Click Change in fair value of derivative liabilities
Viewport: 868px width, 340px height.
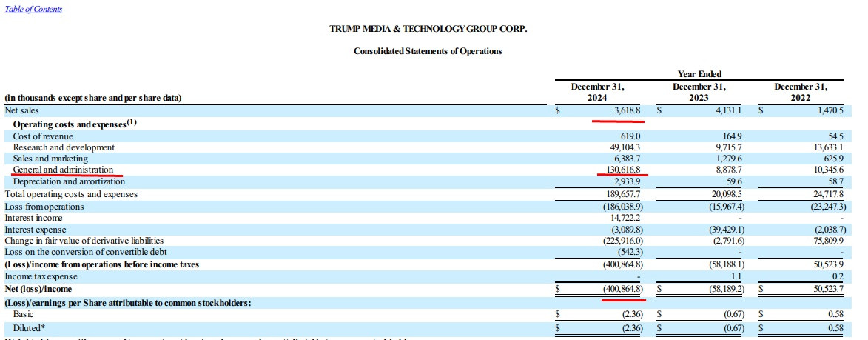84,241
